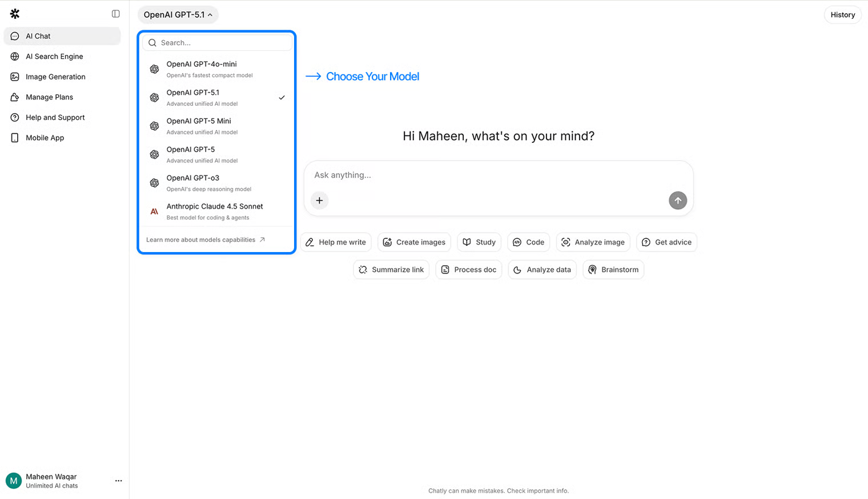This screenshot has height=499, width=868.
Task: Select OpenAI GPT-5.1 model option
Action: [217, 98]
